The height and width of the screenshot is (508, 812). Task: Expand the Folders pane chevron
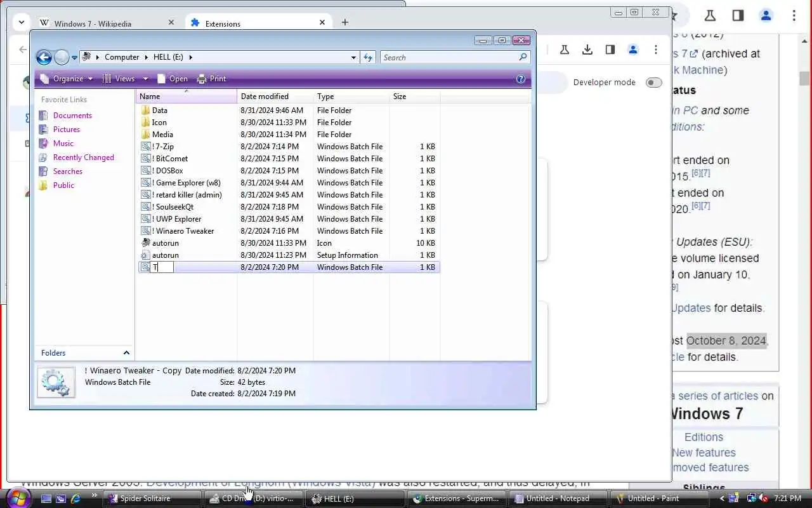coord(126,353)
